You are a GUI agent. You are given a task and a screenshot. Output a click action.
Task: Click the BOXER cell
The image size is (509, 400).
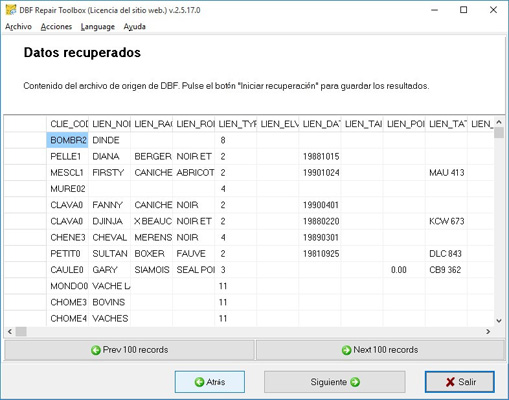click(x=152, y=254)
